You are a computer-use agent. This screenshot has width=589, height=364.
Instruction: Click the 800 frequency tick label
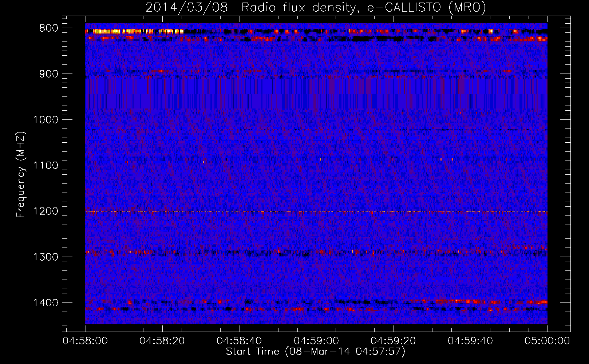[x=49, y=28]
